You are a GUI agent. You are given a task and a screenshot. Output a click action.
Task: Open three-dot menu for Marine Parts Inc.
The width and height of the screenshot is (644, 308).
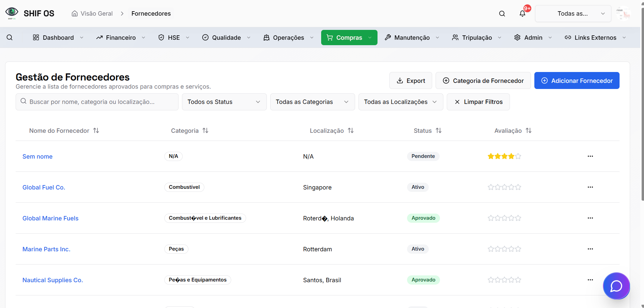(x=590, y=249)
